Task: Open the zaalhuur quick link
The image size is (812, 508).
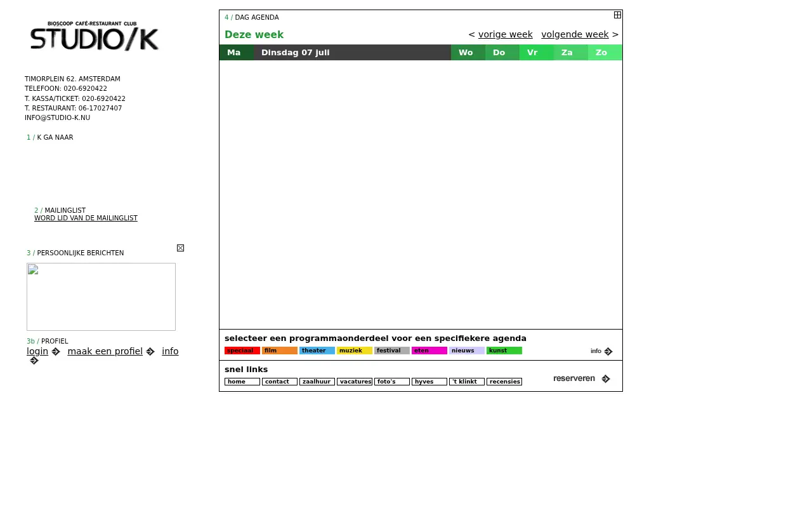Action: coord(317,382)
